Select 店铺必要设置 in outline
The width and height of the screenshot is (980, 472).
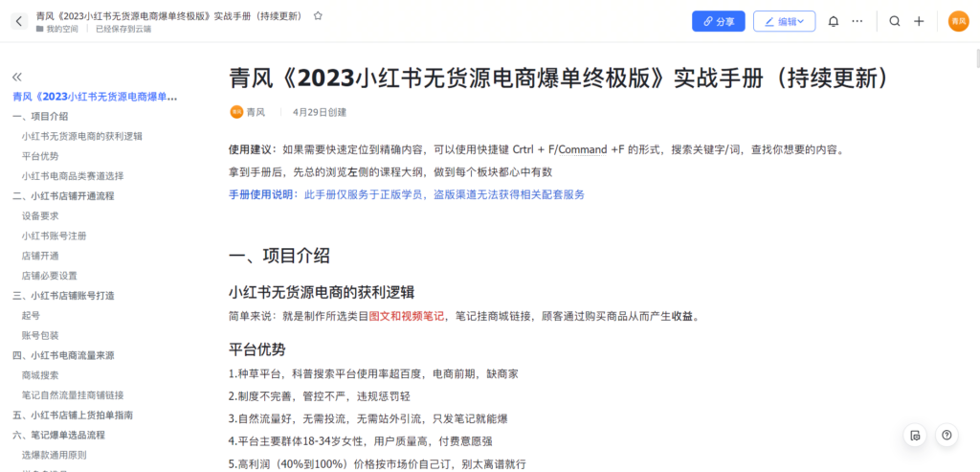pyautogui.click(x=50, y=276)
